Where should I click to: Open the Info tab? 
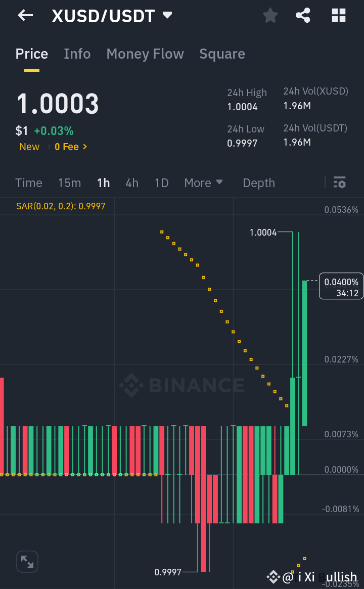77,54
